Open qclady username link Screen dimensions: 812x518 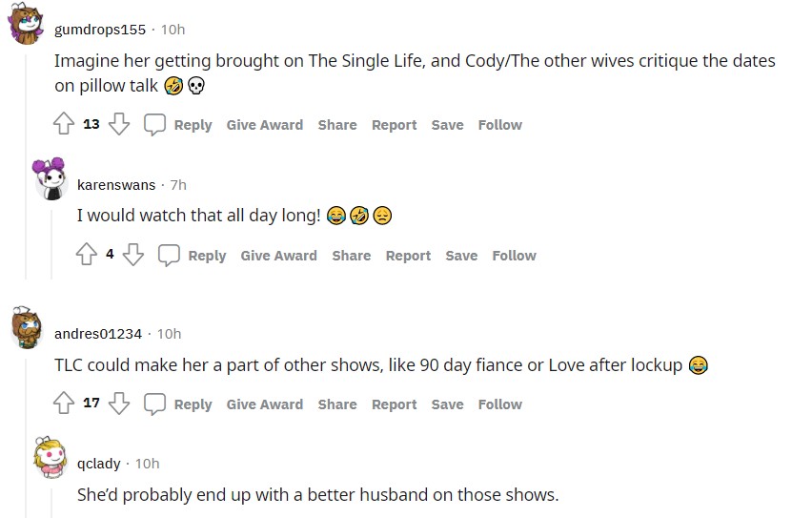(x=99, y=464)
